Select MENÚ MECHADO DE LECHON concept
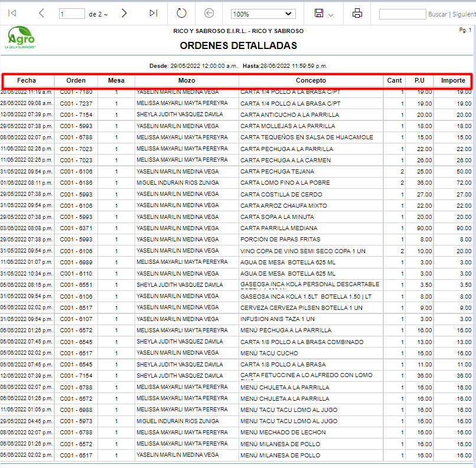This screenshot has width=476, height=468. pos(283,432)
